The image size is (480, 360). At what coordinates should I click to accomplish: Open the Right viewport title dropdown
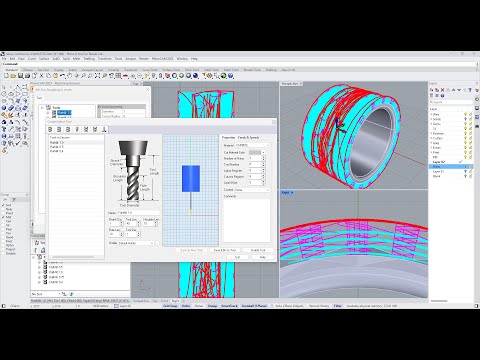coord(292,193)
